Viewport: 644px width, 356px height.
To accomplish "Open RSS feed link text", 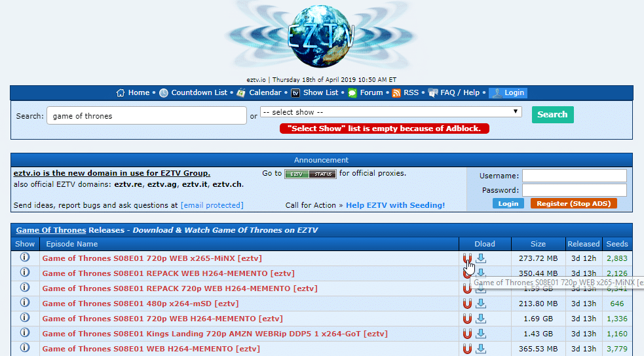I will click(411, 92).
